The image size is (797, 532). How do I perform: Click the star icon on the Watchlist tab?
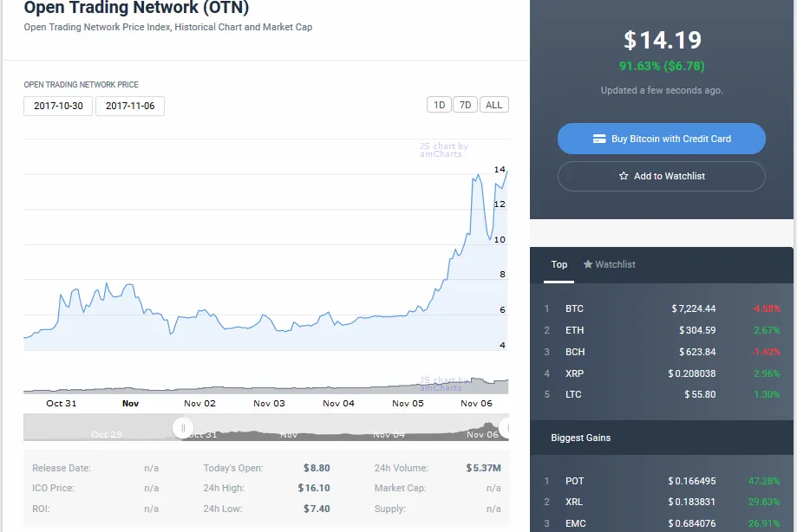[588, 264]
